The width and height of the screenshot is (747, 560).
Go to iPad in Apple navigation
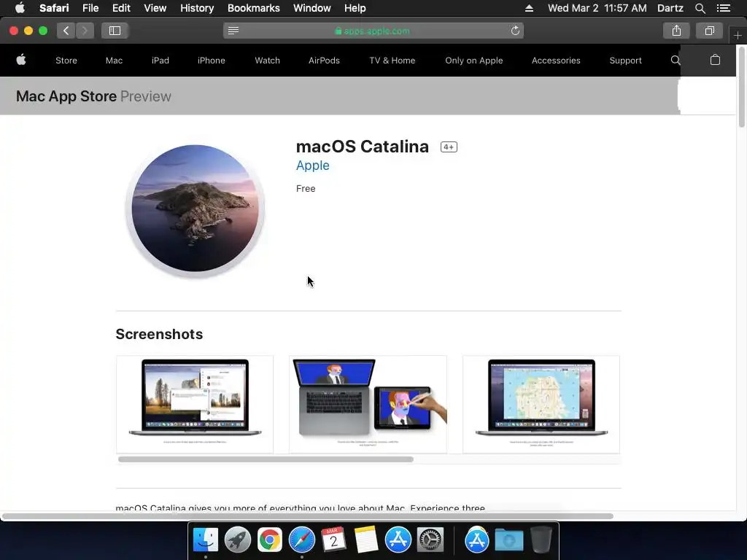pos(160,61)
